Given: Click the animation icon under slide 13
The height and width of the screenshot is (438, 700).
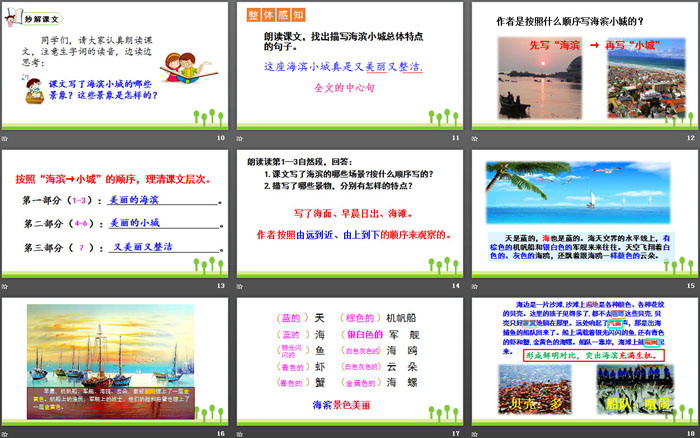Looking at the screenshot, I should tap(5, 286).
